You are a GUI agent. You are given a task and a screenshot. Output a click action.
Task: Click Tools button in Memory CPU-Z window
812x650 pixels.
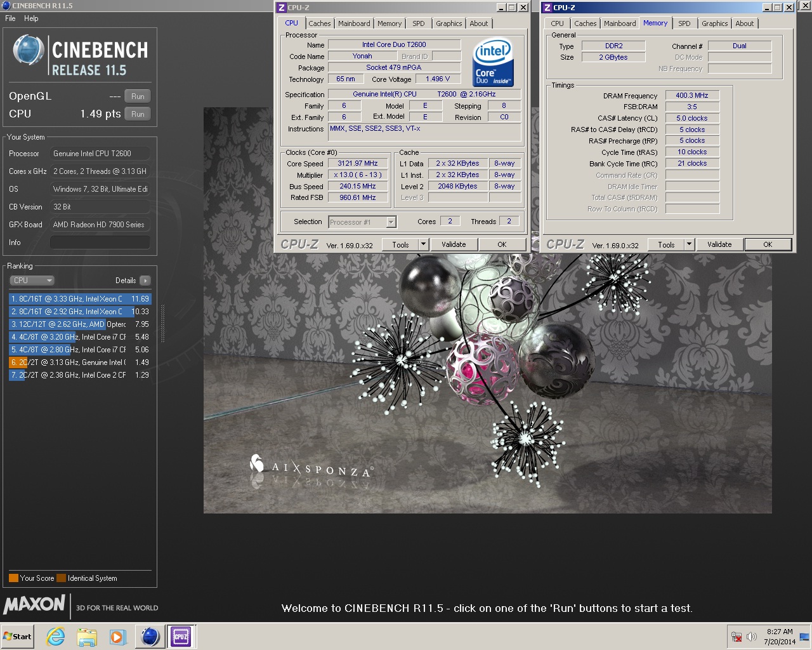tap(666, 244)
